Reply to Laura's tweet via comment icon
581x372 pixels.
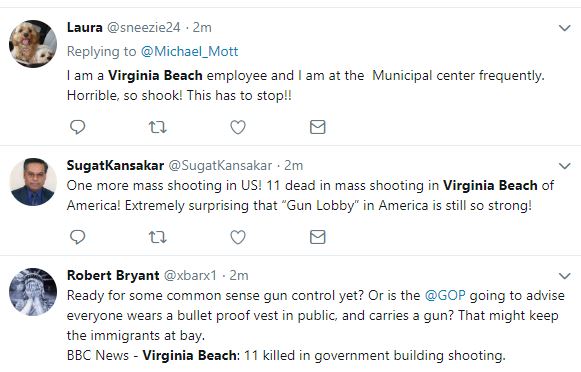pos(77,127)
